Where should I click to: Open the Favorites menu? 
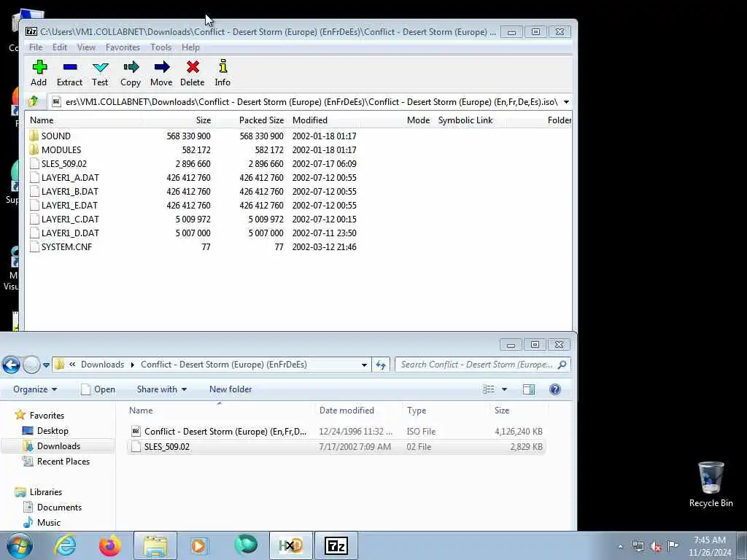click(123, 47)
